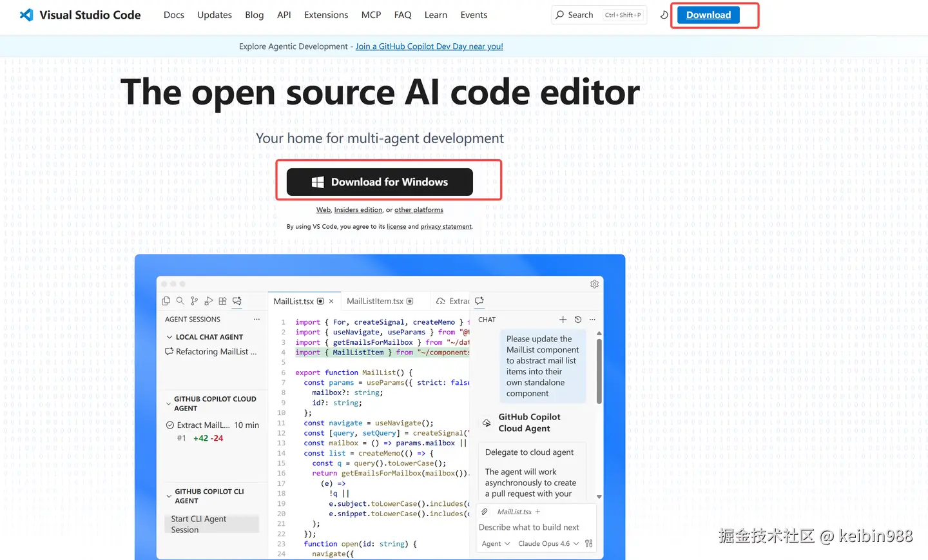Screen dimensions: 928x560
Task: Click Start CLI Agent Session button
Action: pos(212,524)
